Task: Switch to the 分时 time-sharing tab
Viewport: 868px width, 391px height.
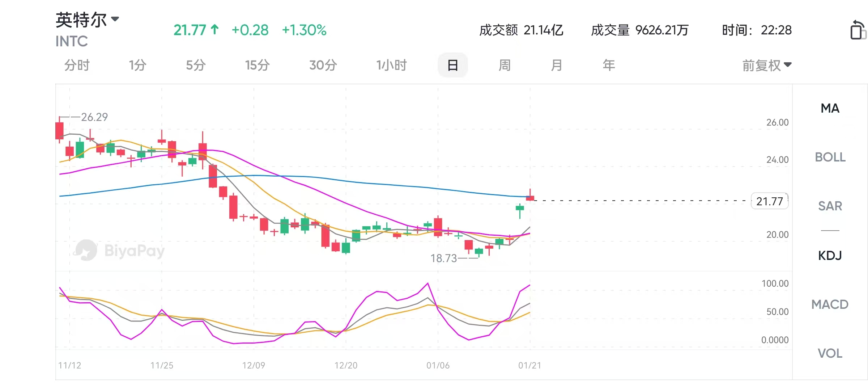Action: pos(77,66)
